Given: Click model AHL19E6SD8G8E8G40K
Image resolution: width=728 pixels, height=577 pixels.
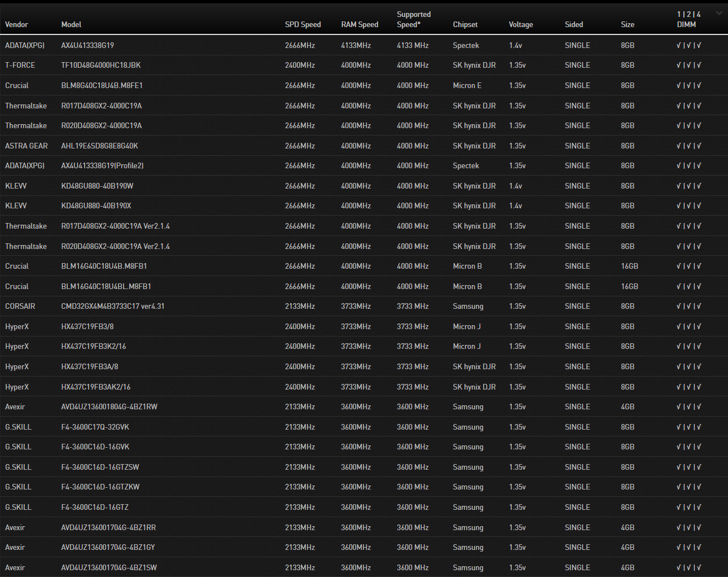Looking at the screenshot, I should [100, 146].
